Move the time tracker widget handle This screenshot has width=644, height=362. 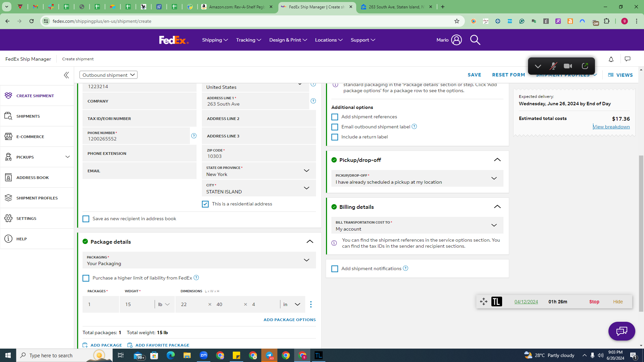coord(484,302)
